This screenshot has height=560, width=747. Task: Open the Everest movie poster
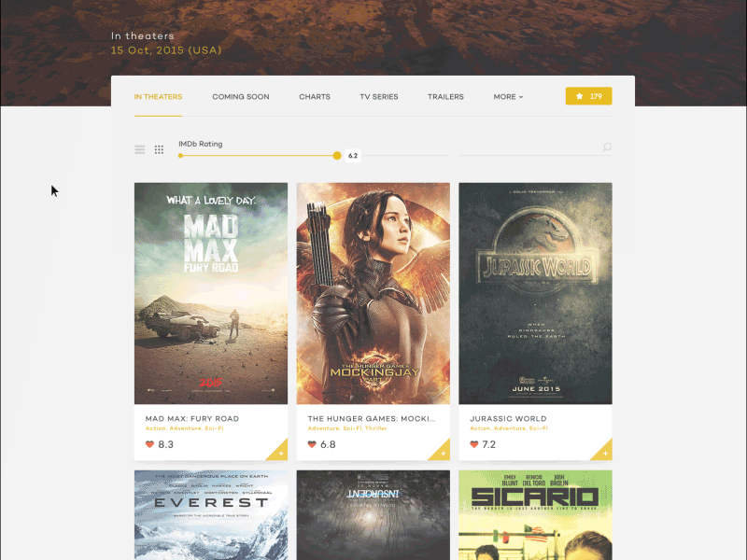pos(211,515)
